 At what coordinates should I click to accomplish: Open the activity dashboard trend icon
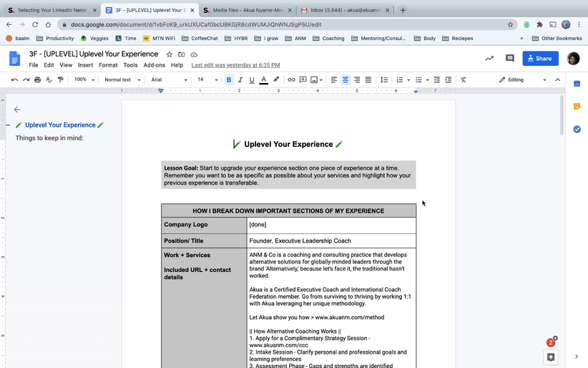pos(489,58)
